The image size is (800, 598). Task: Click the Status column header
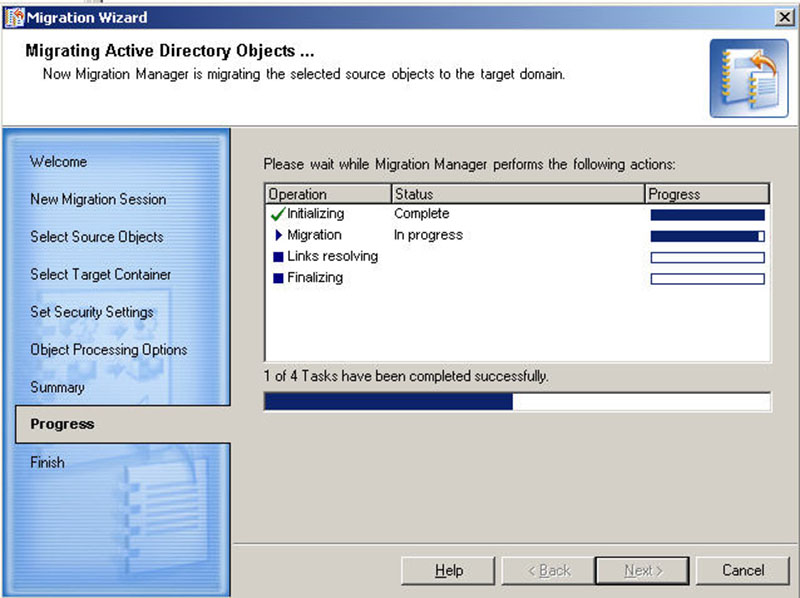point(518,194)
